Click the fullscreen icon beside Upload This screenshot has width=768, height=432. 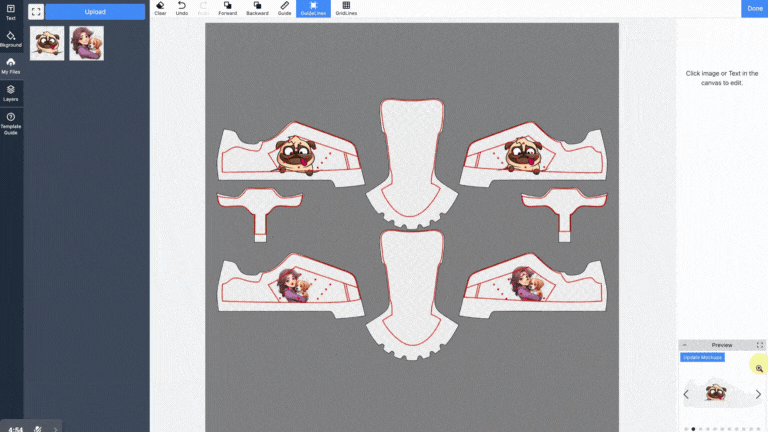(36, 12)
